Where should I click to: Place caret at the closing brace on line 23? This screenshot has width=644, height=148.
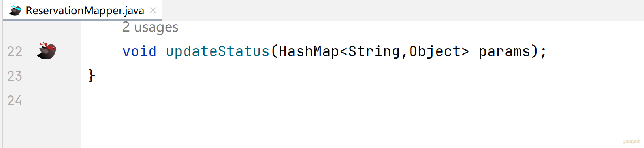point(92,76)
